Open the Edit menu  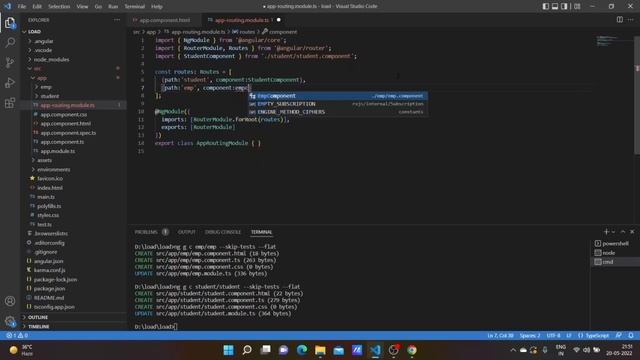coord(37,7)
